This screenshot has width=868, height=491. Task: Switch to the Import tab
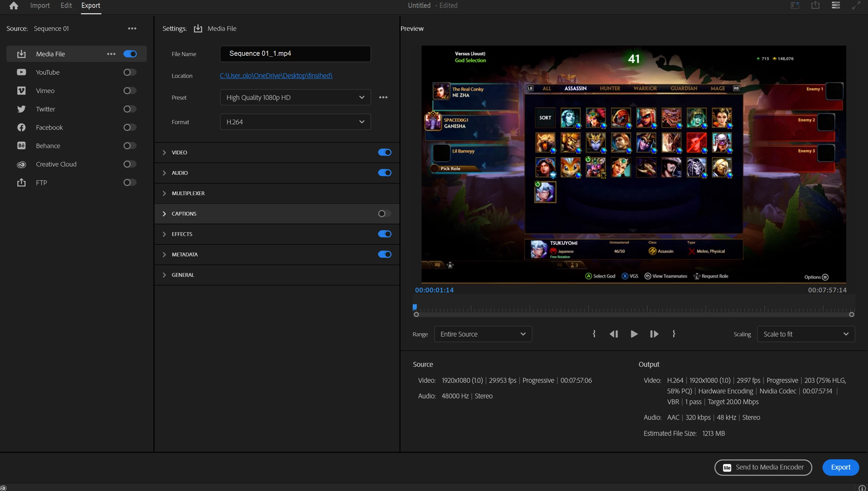click(x=40, y=5)
